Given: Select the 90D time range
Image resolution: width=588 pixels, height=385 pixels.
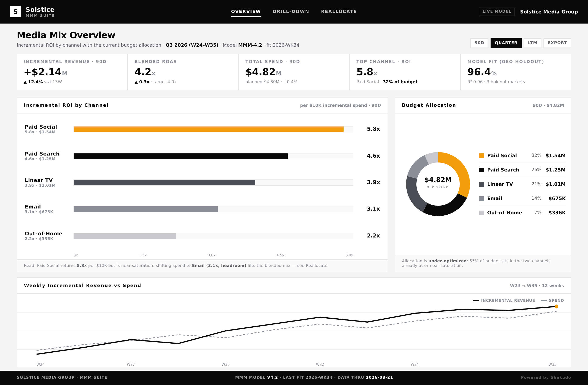Looking at the screenshot, I should point(479,43).
